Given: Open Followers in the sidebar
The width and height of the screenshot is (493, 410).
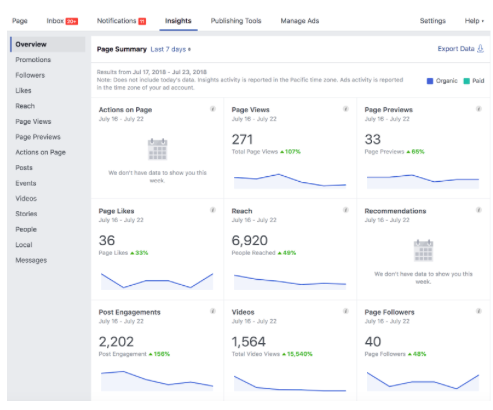Looking at the screenshot, I should [x=30, y=75].
